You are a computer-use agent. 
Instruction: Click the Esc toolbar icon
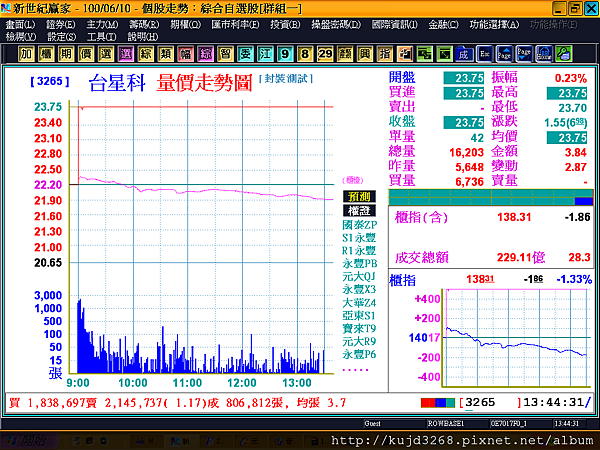pyautogui.click(x=484, y=54)
